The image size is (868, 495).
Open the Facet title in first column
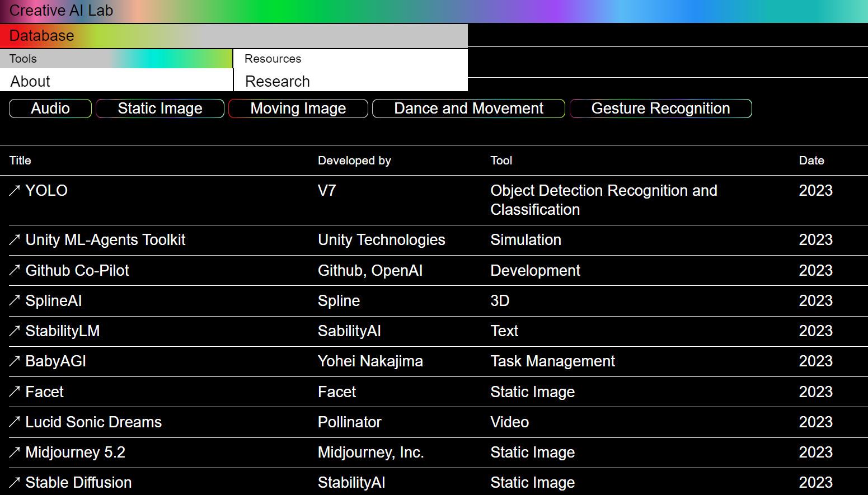click(44, 392)
